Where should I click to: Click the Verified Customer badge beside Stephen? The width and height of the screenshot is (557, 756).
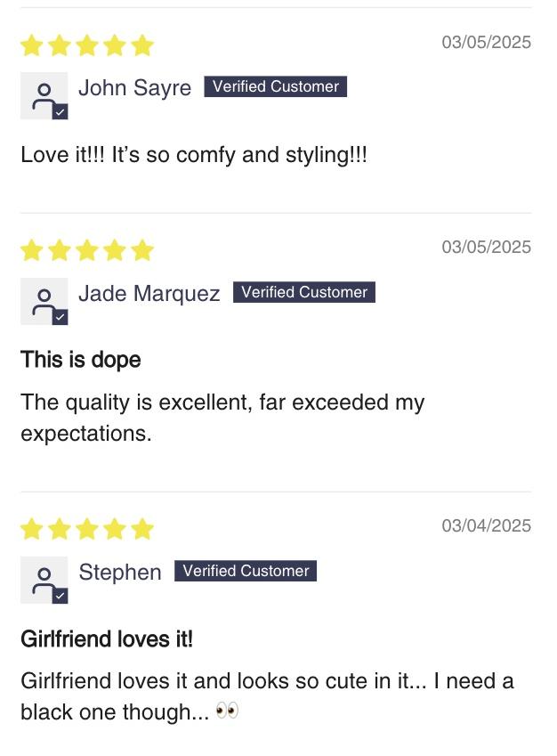pyautogui.click(x=246, y=571)
